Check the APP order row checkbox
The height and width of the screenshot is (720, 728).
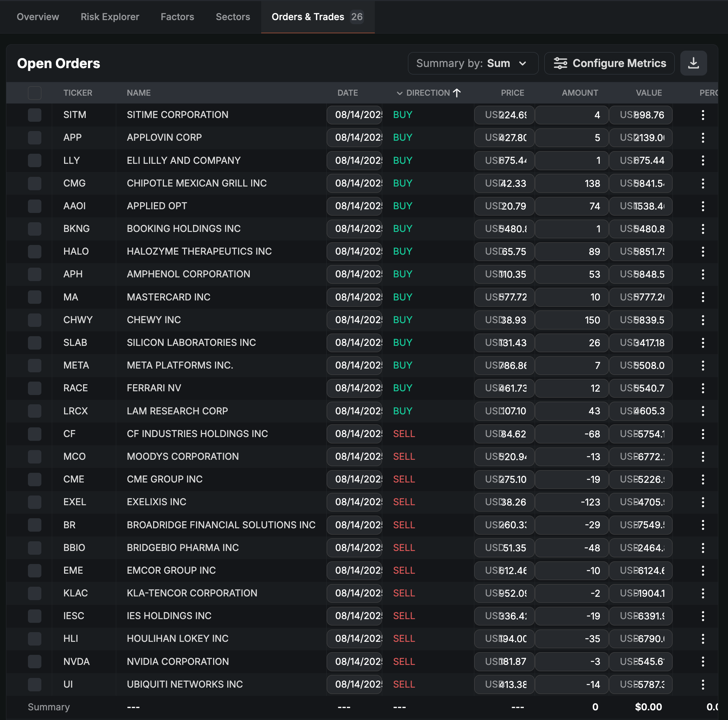35,137
